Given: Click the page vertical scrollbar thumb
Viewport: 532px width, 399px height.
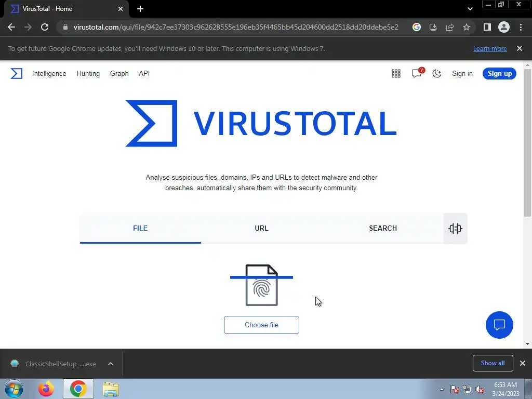Looking at the screenshot, I should click(527, 142).
